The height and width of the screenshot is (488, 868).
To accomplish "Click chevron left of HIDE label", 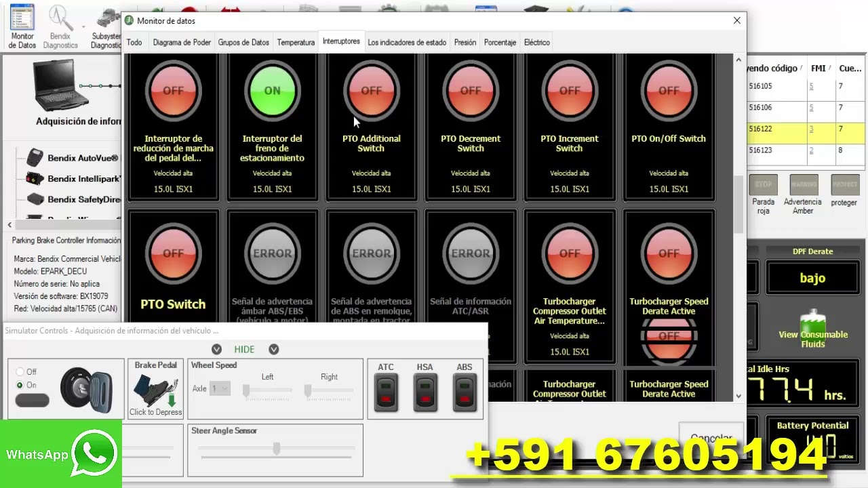I will [216, 350].
